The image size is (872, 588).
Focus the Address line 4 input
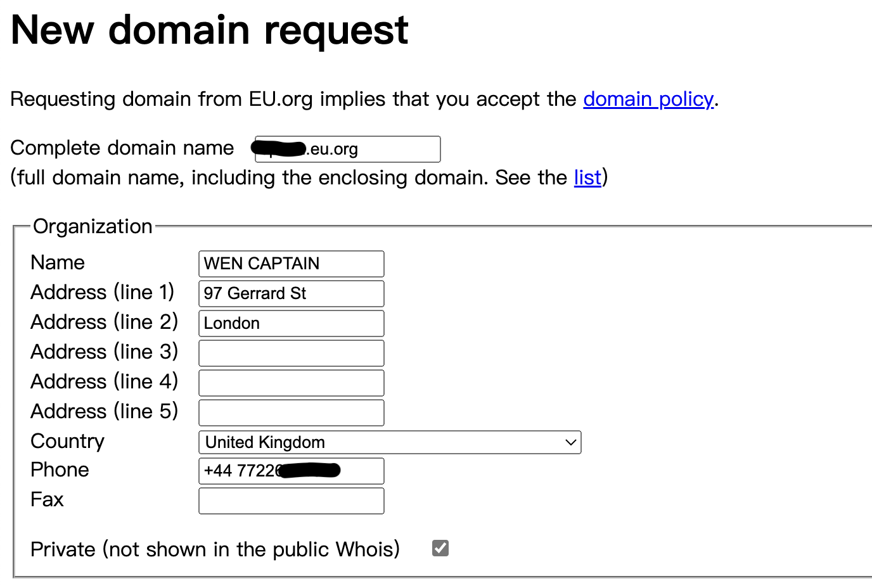click(291, 383)
